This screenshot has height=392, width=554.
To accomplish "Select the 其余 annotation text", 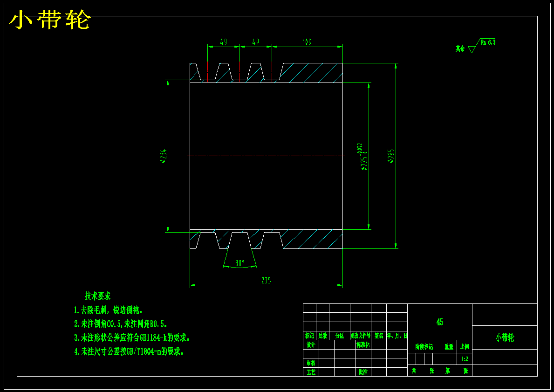I will coord(460,49).
